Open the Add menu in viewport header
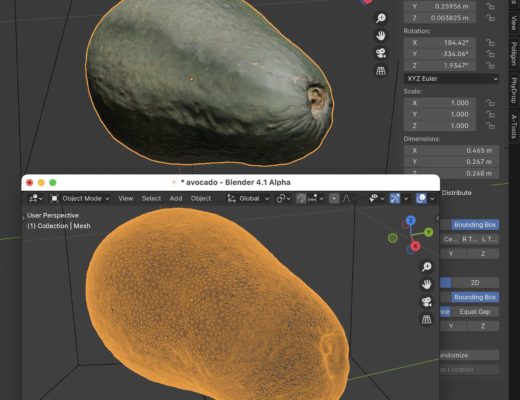The height and width of the screenshot is (400, 520). (x=176, y=199)
